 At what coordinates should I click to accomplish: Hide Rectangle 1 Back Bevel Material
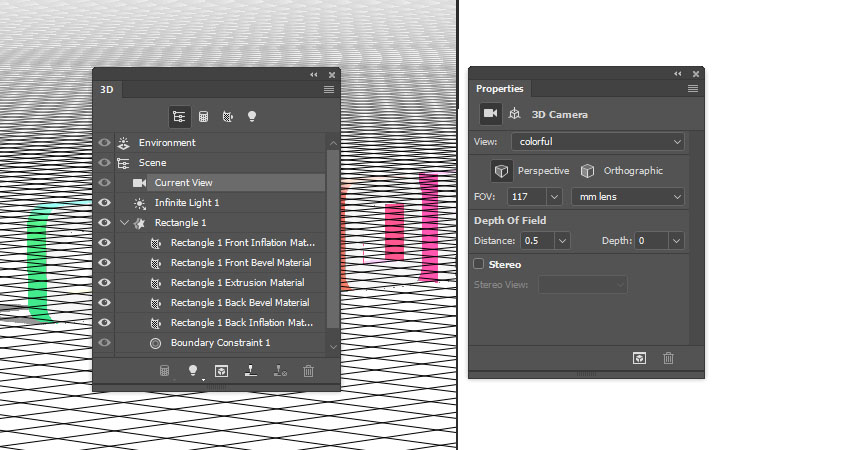(x=104, y=303)
